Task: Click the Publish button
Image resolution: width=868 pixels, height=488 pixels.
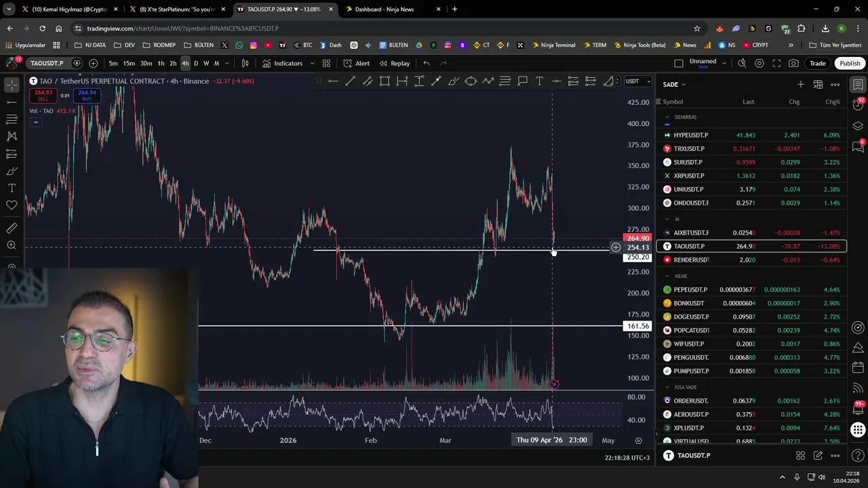Action: point(850,63)
